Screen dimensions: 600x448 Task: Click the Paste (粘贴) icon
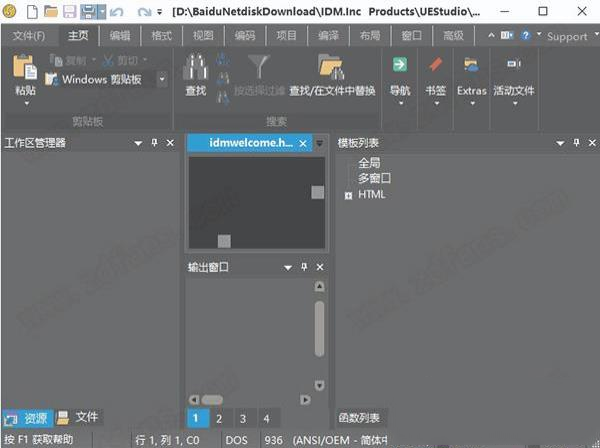point(25,70)
